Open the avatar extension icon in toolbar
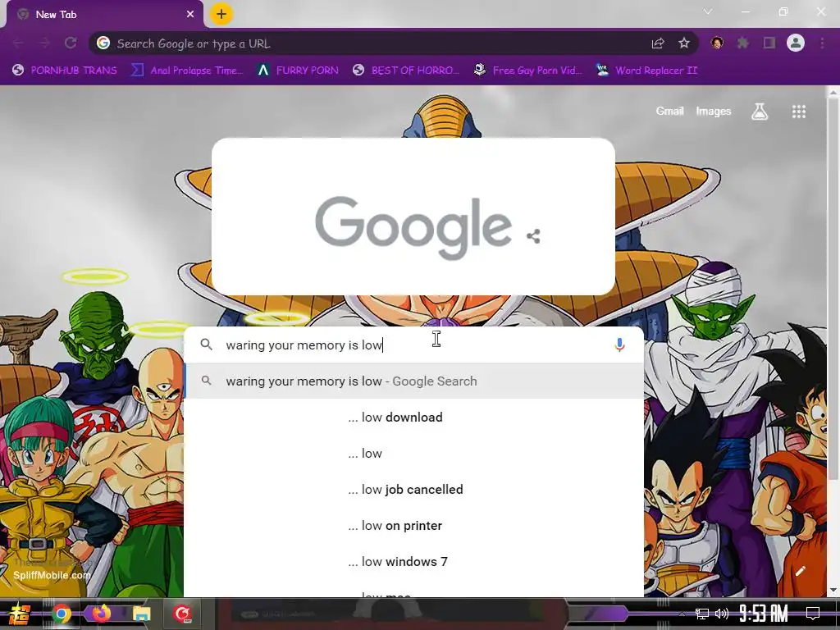Image resolution: width=840 pixels, height=630 pixels. pyautogui.click(x=717, y=43)
